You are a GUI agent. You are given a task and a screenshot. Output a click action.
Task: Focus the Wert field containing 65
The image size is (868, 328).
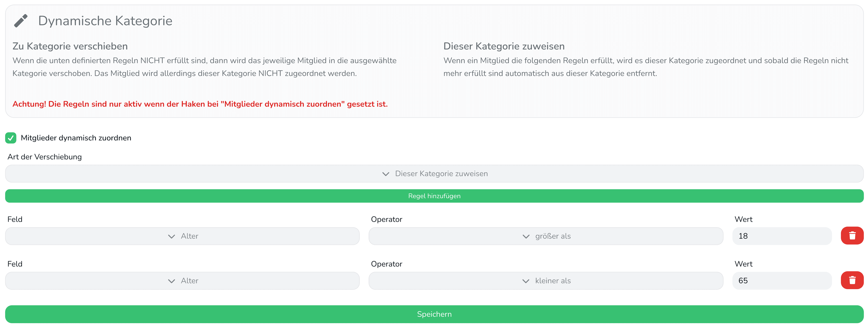pos(782,281)
